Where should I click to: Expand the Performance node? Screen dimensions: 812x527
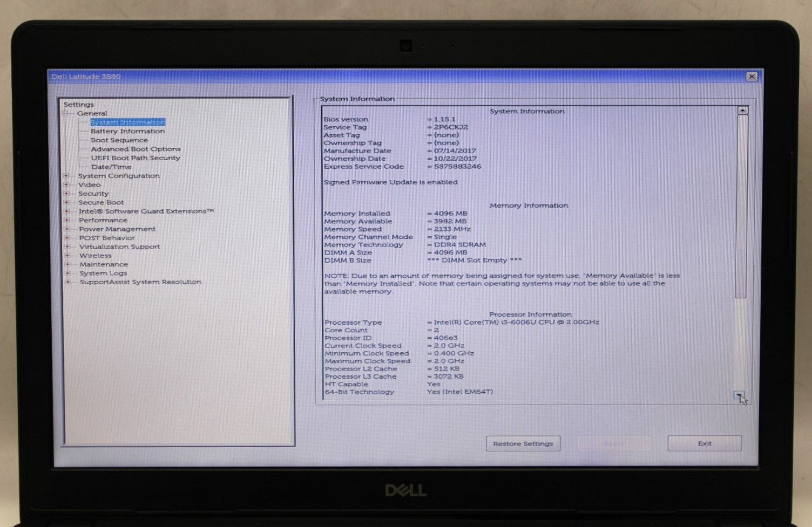[x=66, y=220]
